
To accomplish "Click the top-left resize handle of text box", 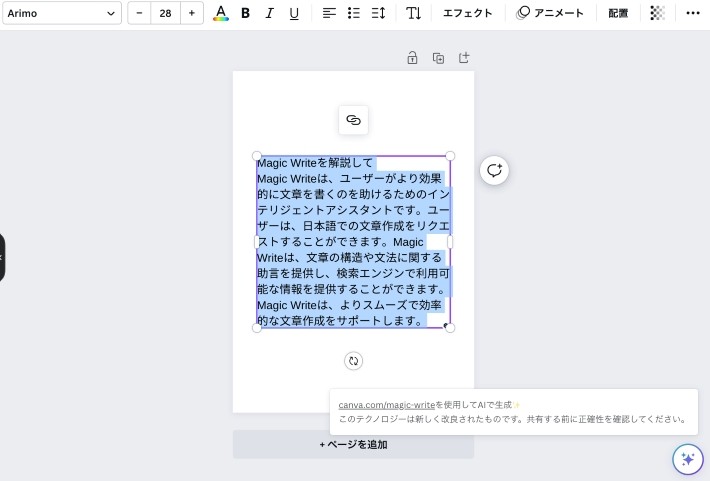I will tap(257, 156).
